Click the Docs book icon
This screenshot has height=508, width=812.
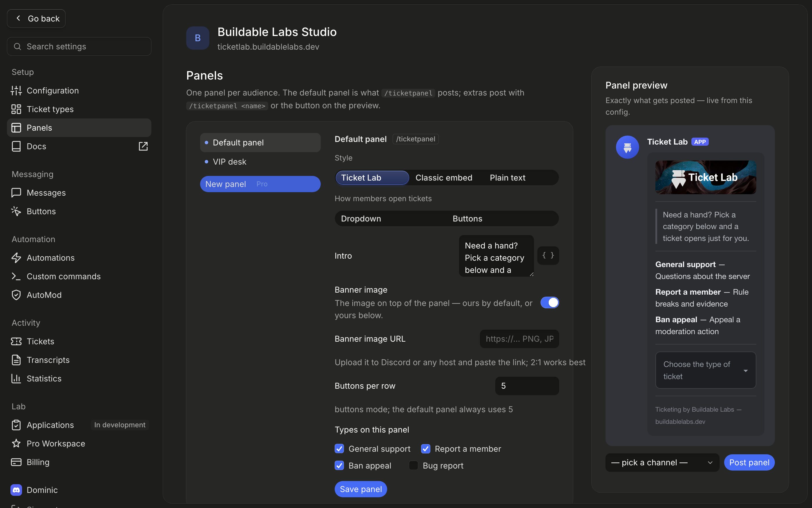[x=16, y=146]
